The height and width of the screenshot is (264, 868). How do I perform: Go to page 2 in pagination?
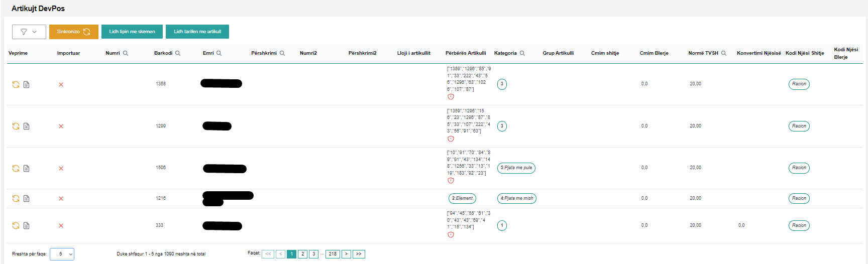pos(302,254)
